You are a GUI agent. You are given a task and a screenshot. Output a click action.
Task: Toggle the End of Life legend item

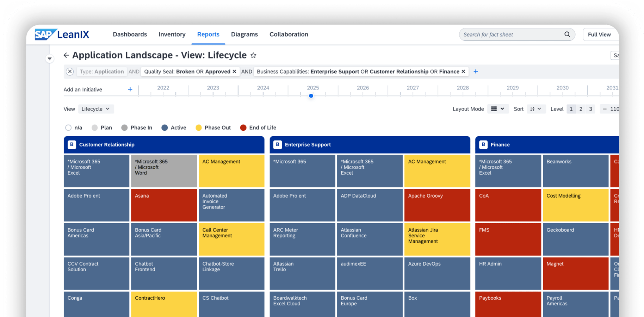pos(258,128)
